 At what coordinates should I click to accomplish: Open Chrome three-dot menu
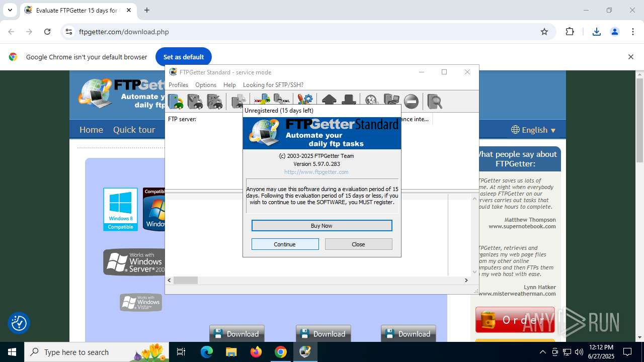point(633,32)
